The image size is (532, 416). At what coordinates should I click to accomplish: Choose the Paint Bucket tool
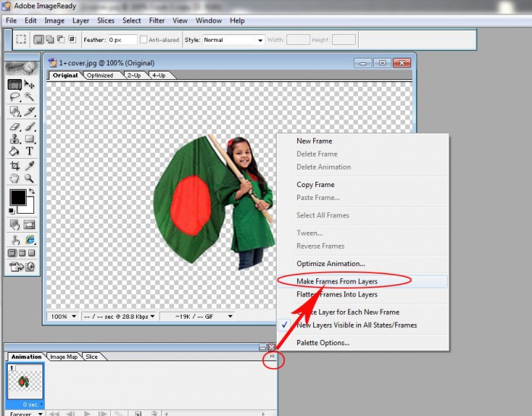coord(14,151)
